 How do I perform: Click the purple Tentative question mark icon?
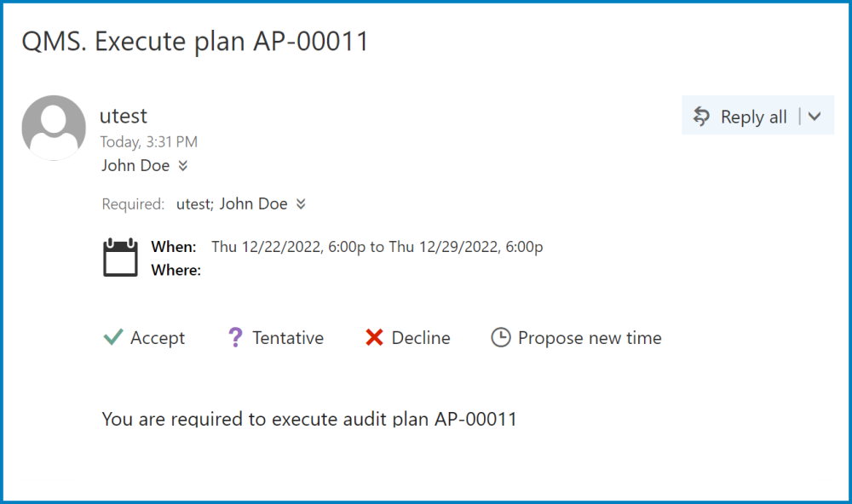(234, 337)
